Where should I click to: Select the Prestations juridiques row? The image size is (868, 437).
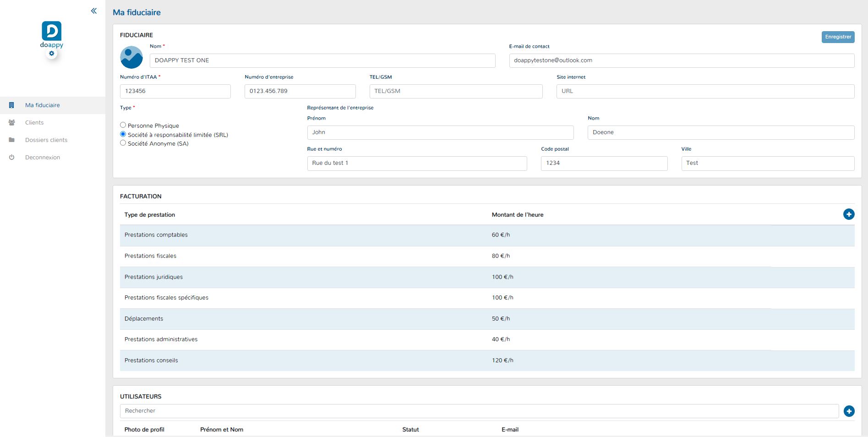[x=487, y=277]
